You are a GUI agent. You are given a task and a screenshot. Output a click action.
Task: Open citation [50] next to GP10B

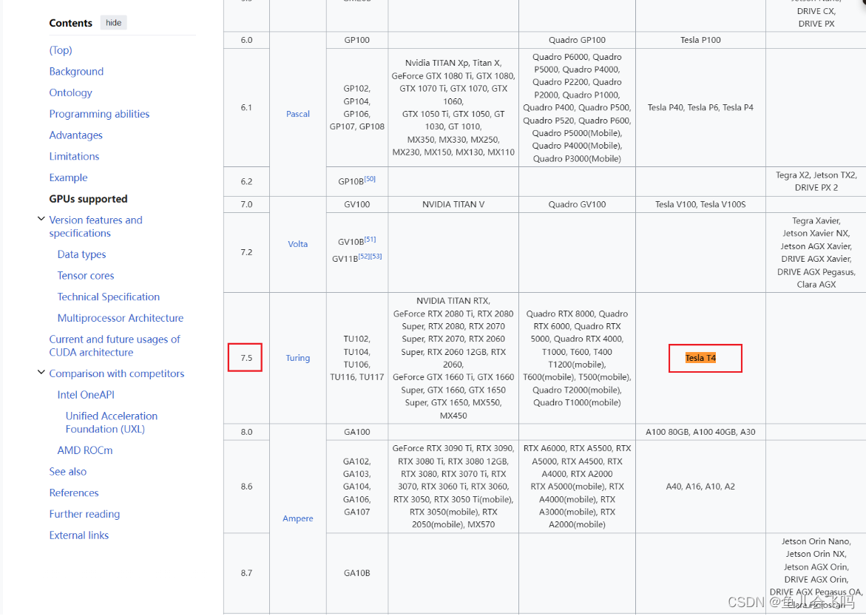pyautogui.click(x=370, y=179)
